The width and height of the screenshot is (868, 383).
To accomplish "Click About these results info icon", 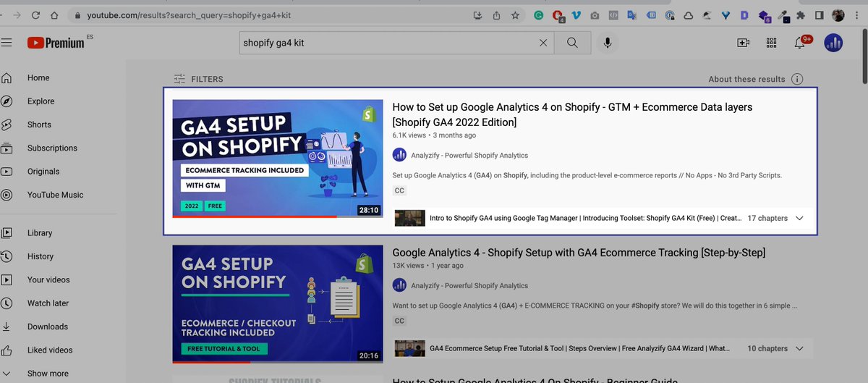I will [x=797, y=79].
